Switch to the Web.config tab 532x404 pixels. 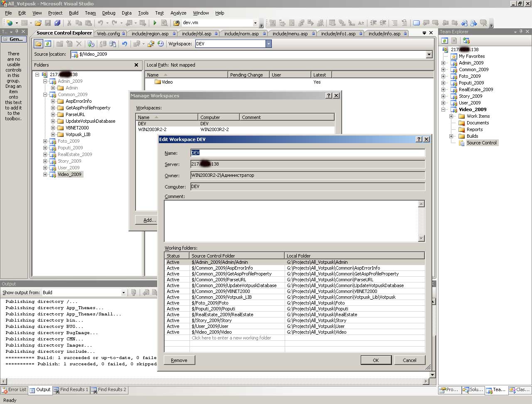coord(110,34)
